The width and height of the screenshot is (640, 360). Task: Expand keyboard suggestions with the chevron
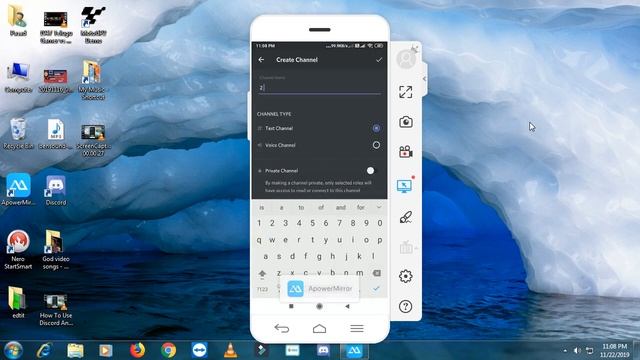point(379,207)
